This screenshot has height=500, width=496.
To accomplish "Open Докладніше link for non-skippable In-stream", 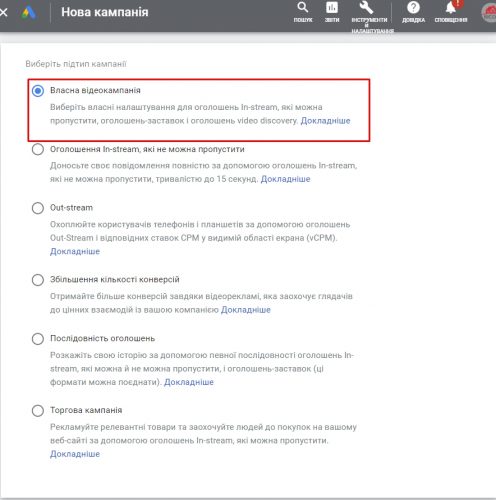I will (285, 179).
